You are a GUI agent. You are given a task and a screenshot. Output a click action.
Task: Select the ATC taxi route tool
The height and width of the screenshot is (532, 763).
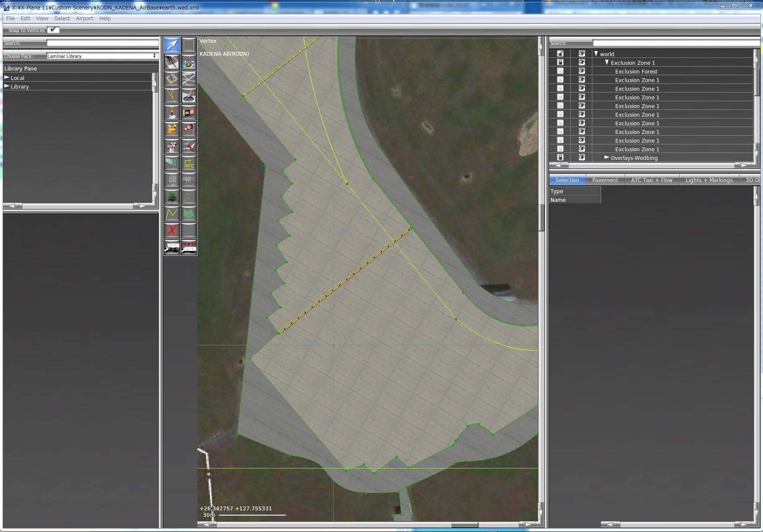[x=189, y=163]
